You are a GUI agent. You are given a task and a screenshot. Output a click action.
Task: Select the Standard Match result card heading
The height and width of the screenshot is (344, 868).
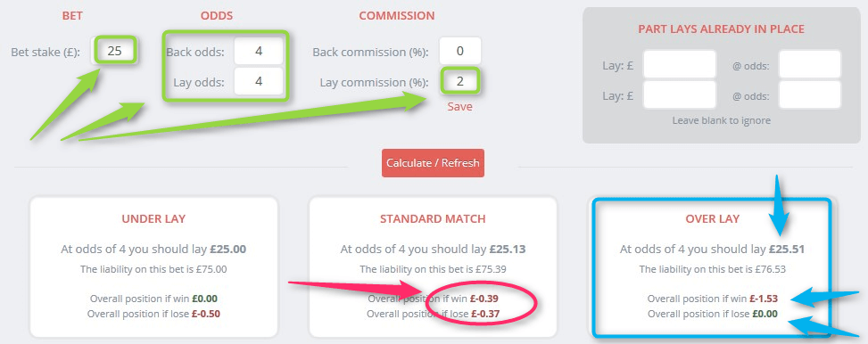(x=433, y=219)
